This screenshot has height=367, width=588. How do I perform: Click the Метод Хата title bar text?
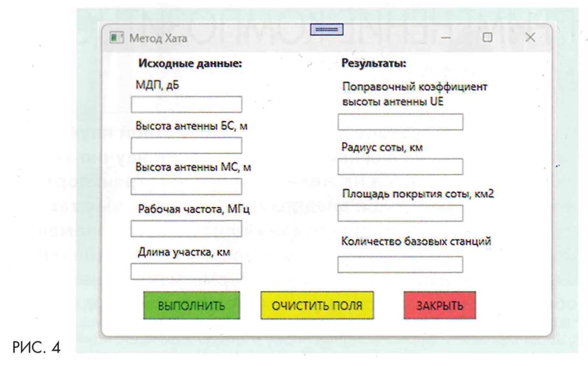click(158, 38)
